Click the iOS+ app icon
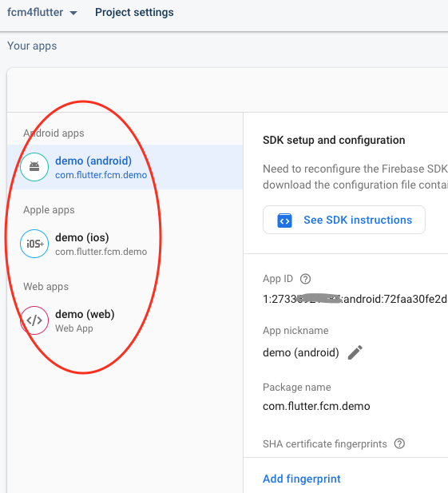Screen dimensions: 448x493 click(x=34, y=244)
